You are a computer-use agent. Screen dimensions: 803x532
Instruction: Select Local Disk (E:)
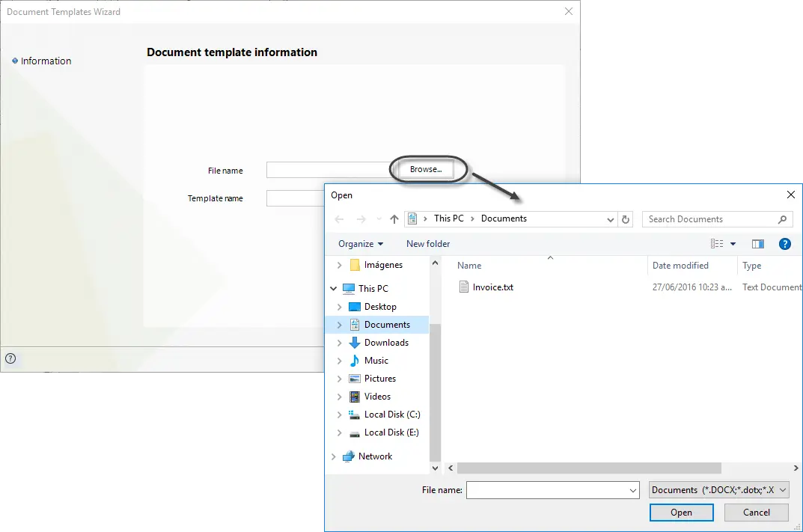coord(391,432)
